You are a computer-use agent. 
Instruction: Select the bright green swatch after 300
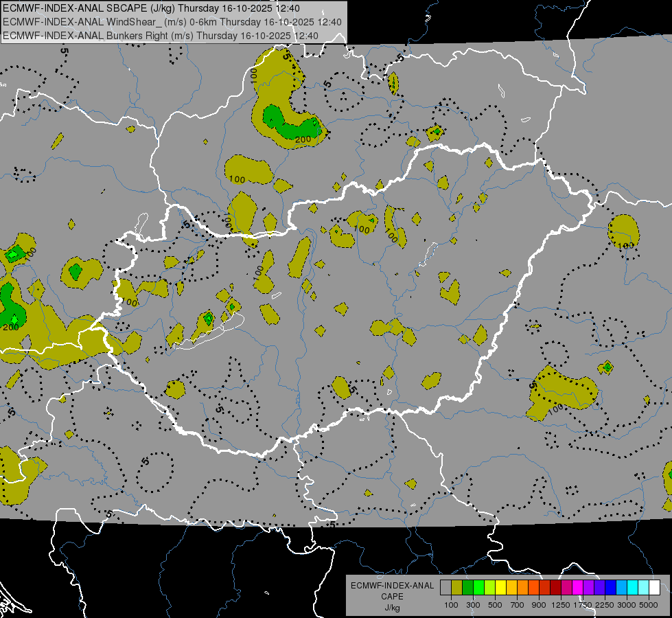pyautogui.click(x=478, y=588)
